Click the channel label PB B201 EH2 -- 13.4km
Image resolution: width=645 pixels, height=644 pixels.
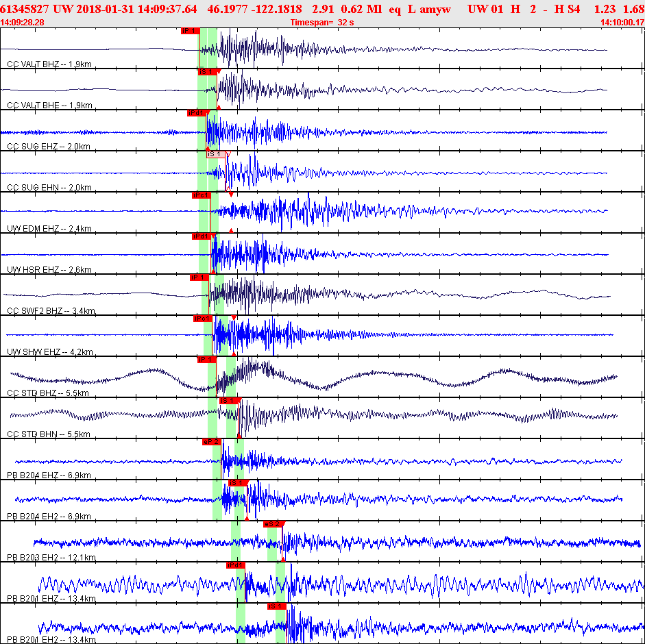(x=51, y=639)
